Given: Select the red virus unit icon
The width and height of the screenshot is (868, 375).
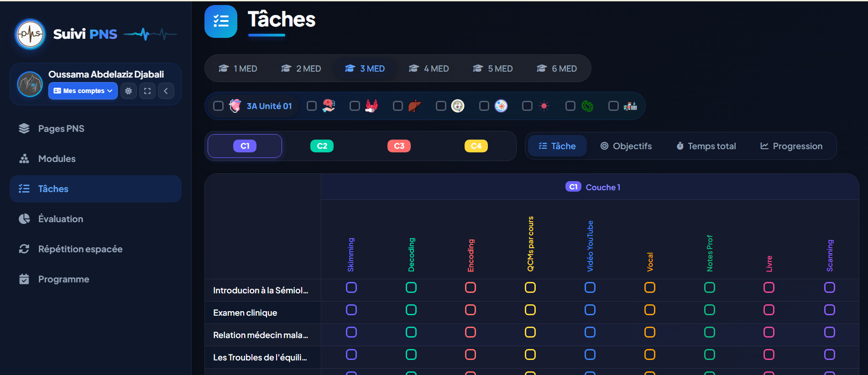Looking at the screenshot, I should click(x=544, y=106).
